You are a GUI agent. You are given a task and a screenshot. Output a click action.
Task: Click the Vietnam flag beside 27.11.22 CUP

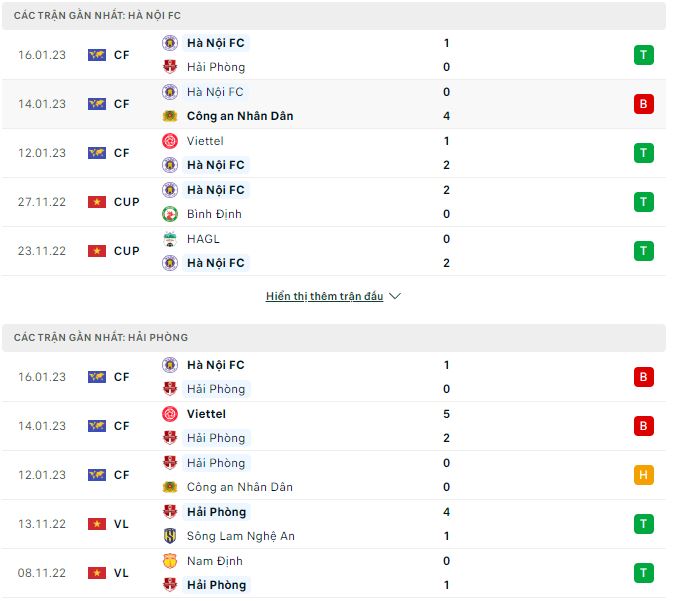(97, 202)
